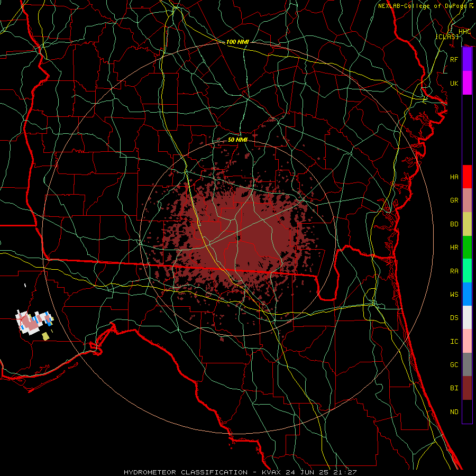Viewport: 476px width, 476px height.
Task: Click the 100 NMI range ring label
Action: point(237,42)
